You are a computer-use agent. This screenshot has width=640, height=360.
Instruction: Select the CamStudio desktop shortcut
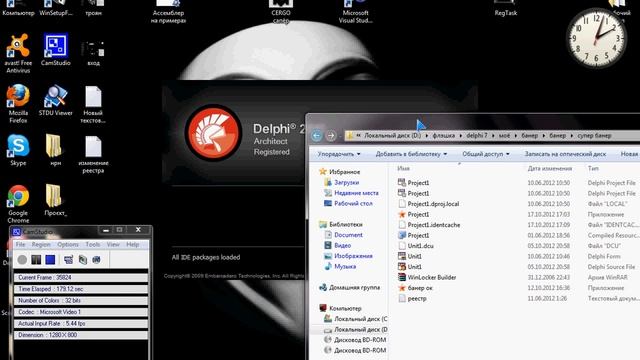pos(56,50)
